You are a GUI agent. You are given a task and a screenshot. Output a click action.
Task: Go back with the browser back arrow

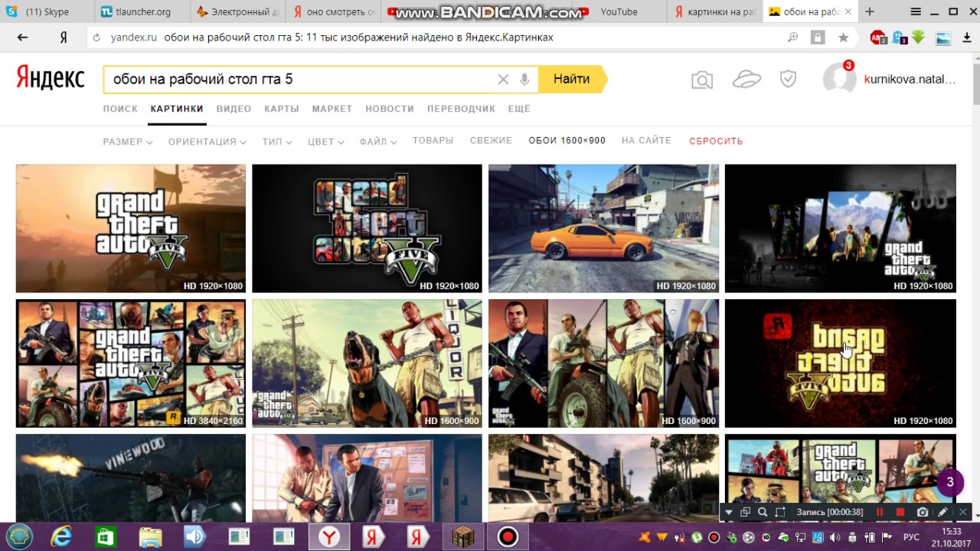click(x=22, y=37)
